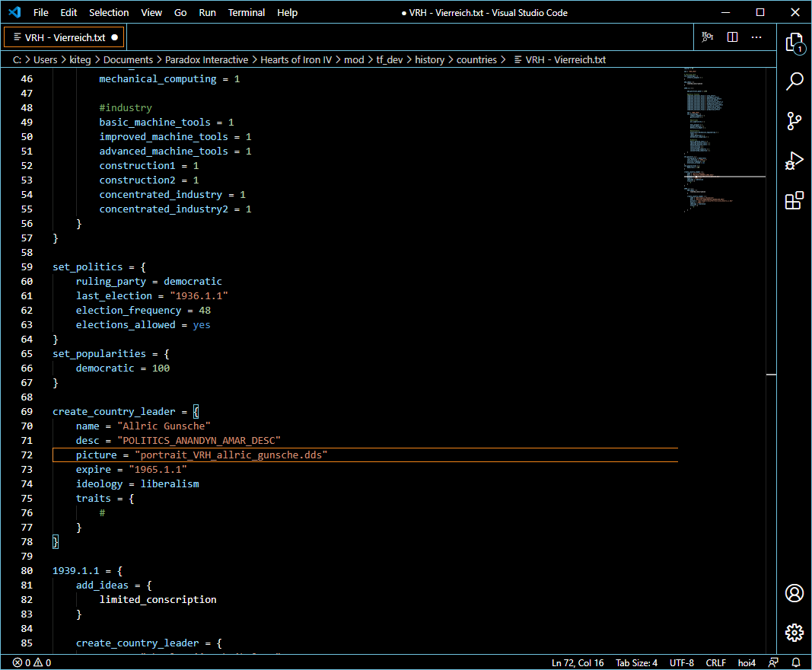Open the Go menu
Viewport: 812px width, 670px height.
tap(180, 12)
